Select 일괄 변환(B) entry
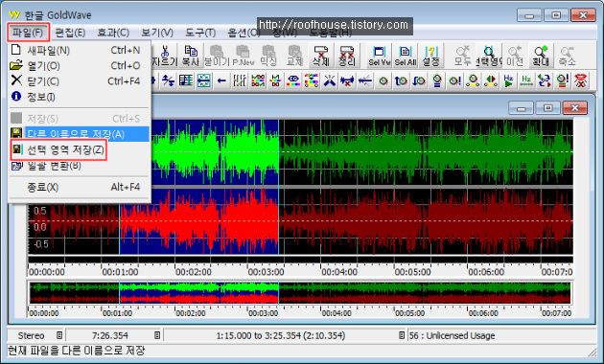 79,166
